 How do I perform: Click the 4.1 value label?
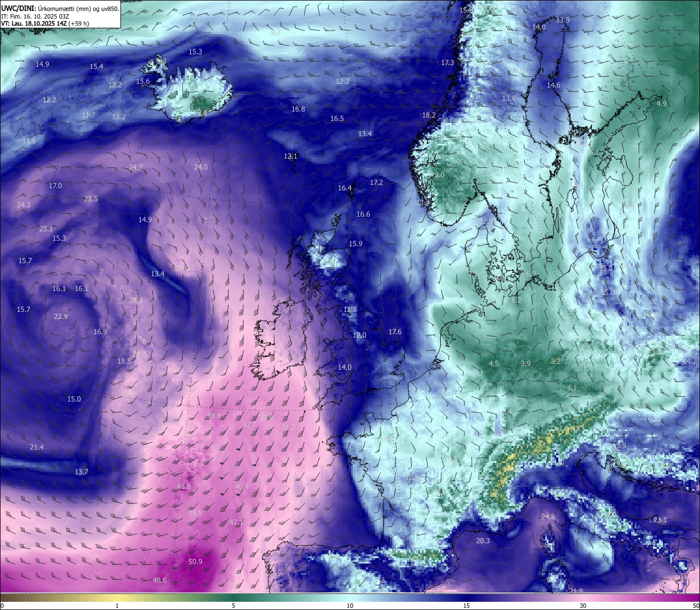(x=572, y=387)
